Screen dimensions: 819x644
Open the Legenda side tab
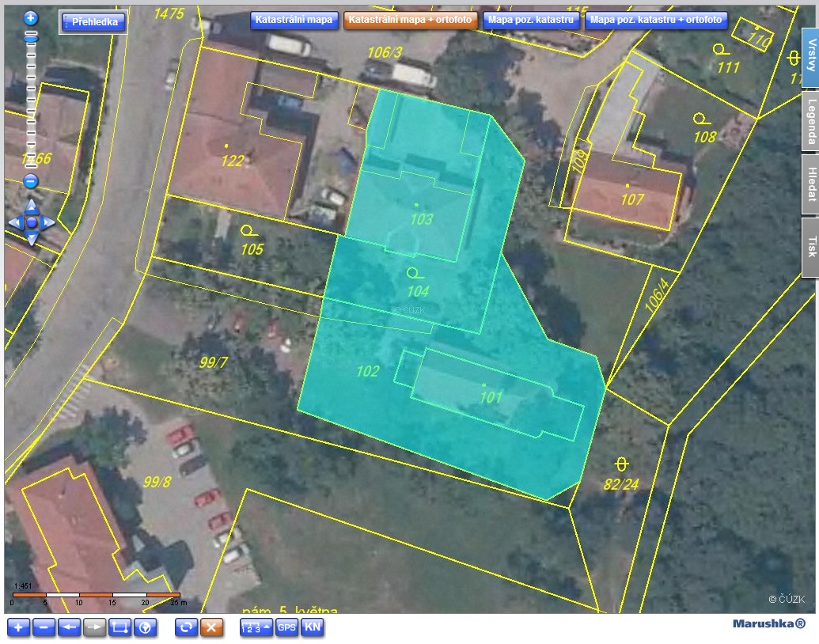click(810, 121)
